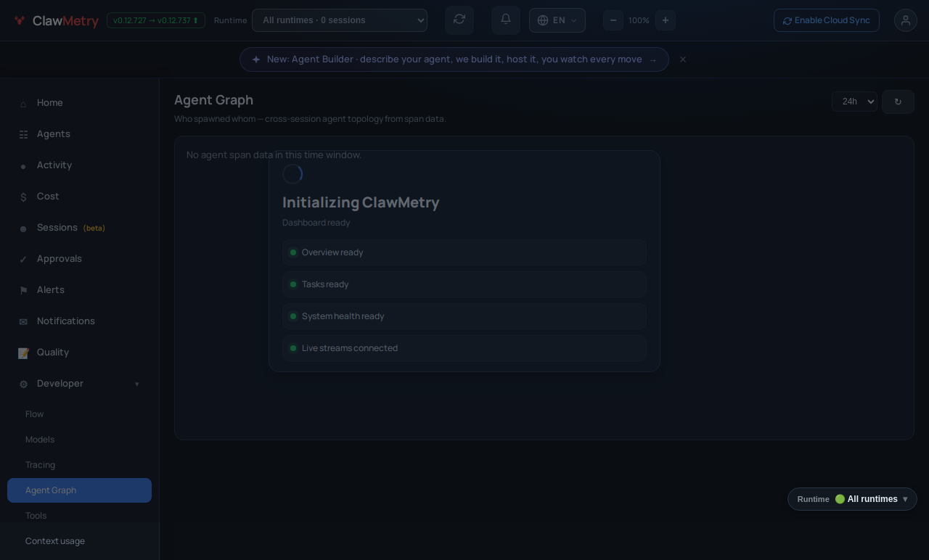Click the Initializing ClawMetry heading

(x=361, y=202)
